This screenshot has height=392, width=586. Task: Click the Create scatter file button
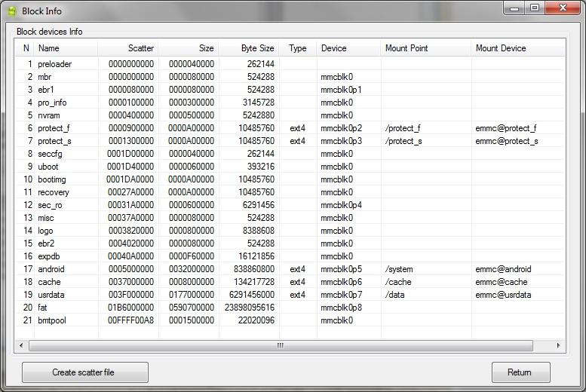point(85,372)
